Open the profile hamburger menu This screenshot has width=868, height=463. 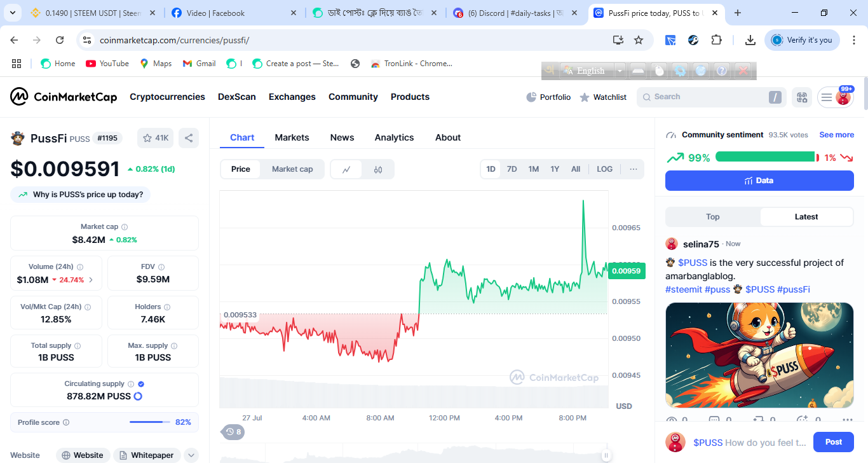click(x=826, y=97)
